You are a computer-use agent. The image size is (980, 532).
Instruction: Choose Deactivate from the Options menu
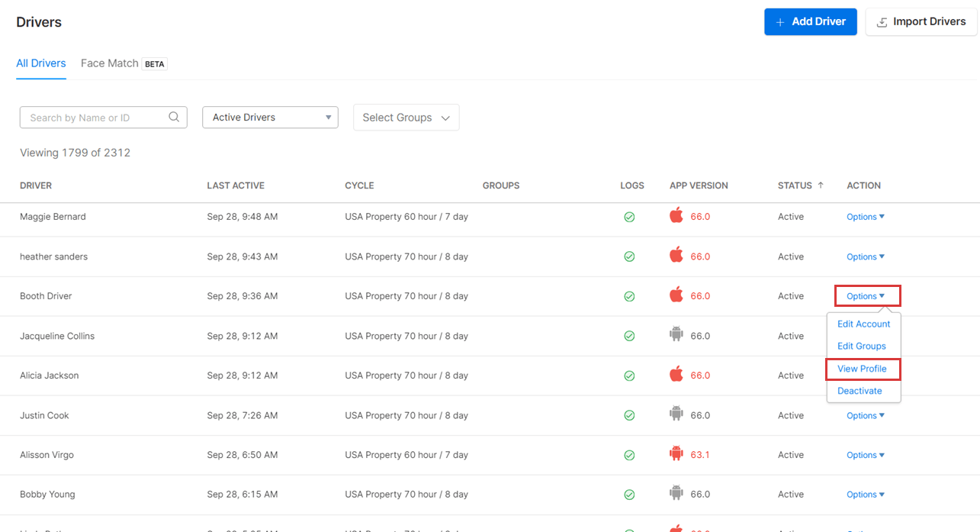pyautogui.click(x=860, y=391)
